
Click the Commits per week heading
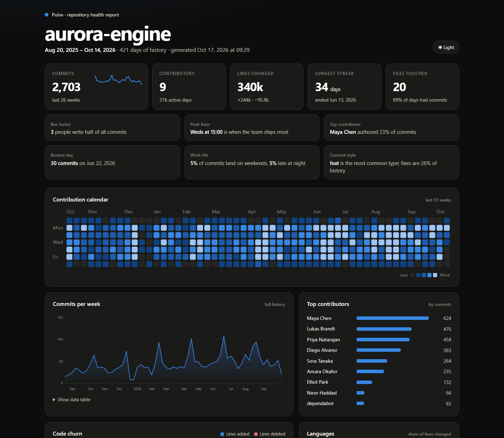tap(76, 304)
